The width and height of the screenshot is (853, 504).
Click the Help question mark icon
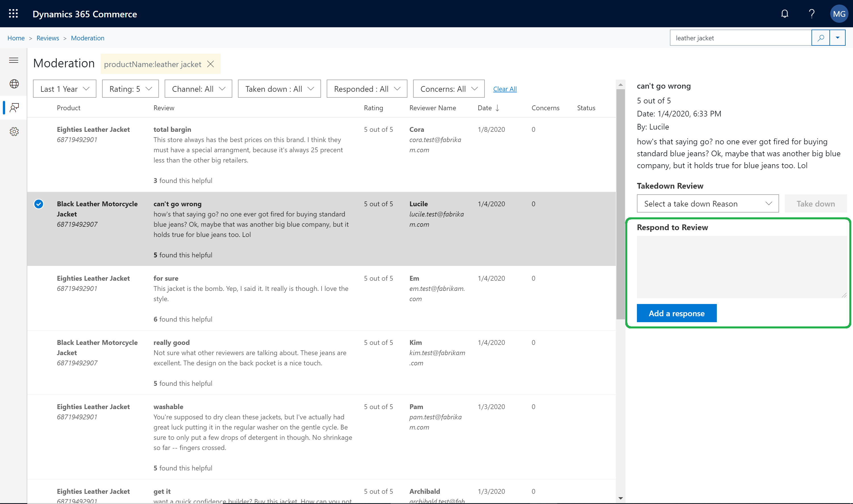click(x=811, y=13)
